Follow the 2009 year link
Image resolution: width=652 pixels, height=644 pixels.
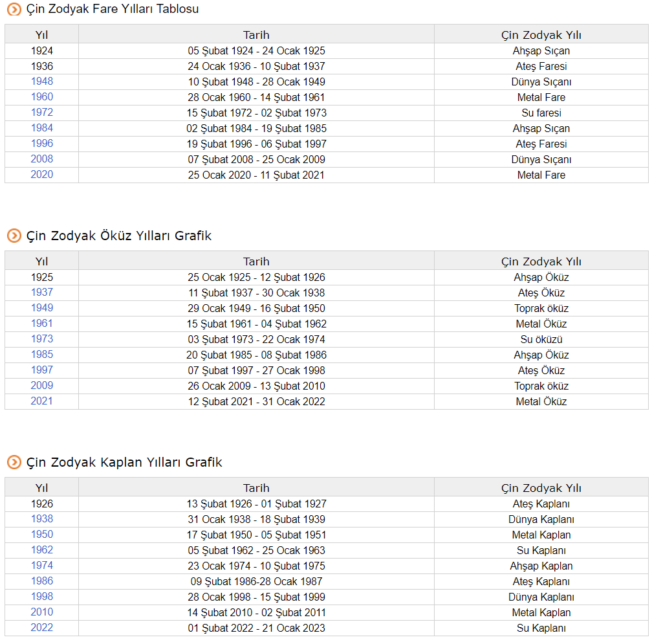point(42,386)
